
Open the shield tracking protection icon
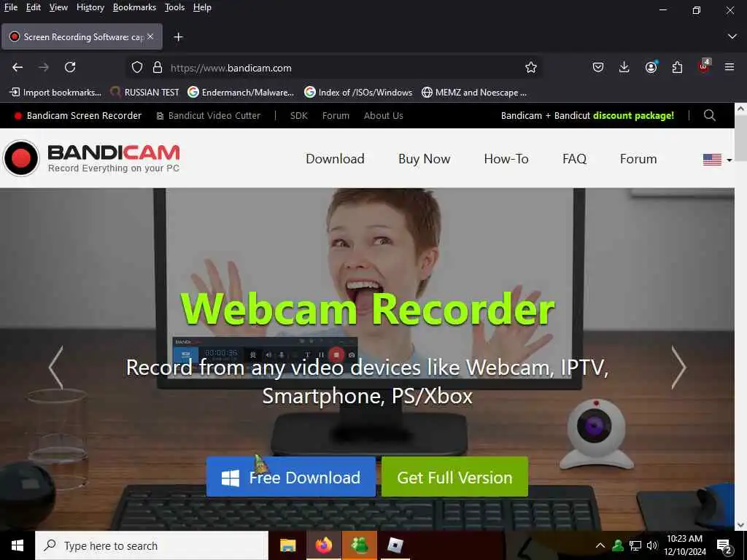(x=137, y=68)
